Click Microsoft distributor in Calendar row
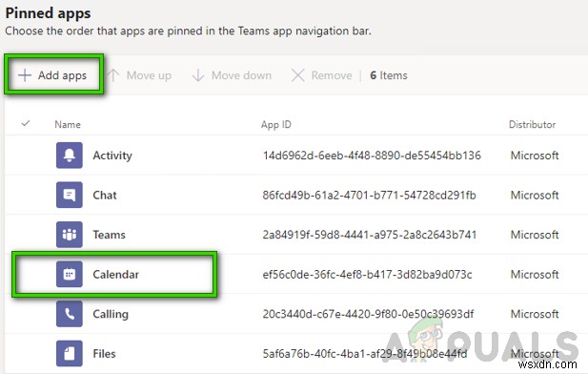Viewport: 588px width, 374px height. click(x=535, y=275)
